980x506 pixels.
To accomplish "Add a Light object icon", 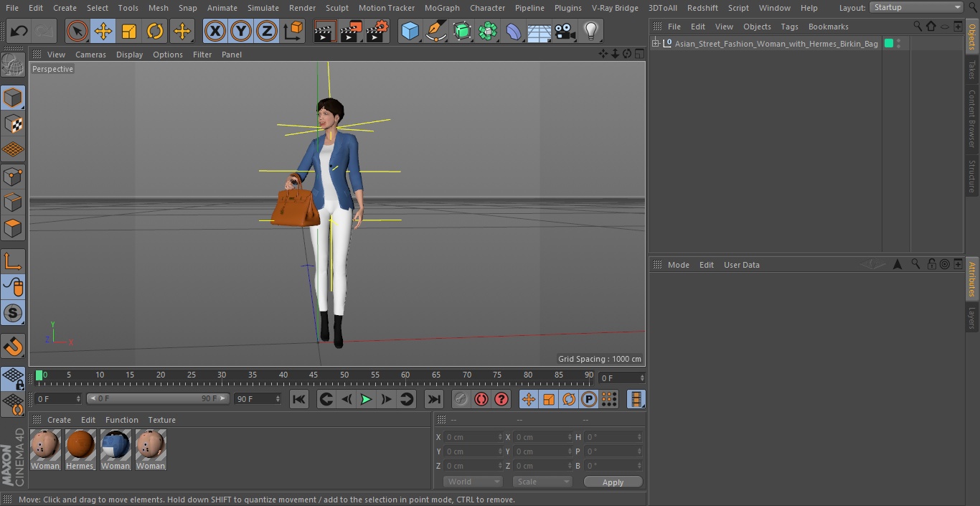I will [590, 31].
